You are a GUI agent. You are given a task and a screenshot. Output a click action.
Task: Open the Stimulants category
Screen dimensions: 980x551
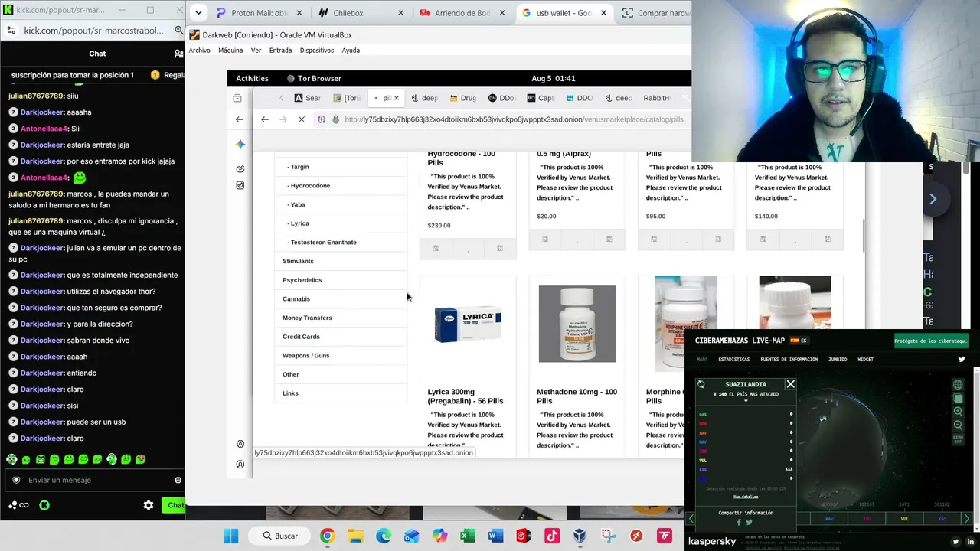click(341, 261)
